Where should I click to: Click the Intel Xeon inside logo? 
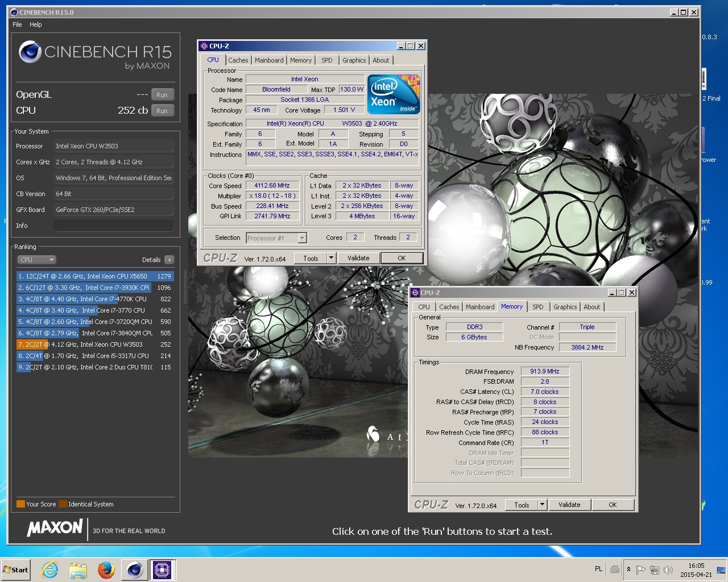tap(394, 94)
